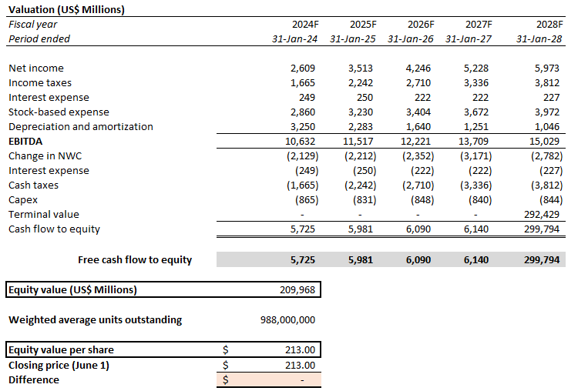Viewport: 588px width, 391px height.
Task: Select terminal value 292,429
Action: [542, 214]
